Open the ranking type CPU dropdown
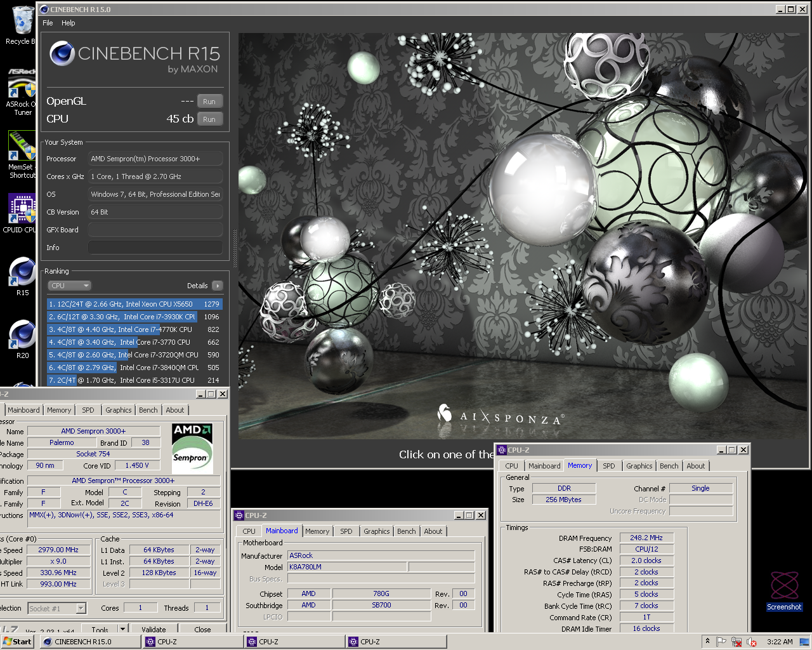 70,286
